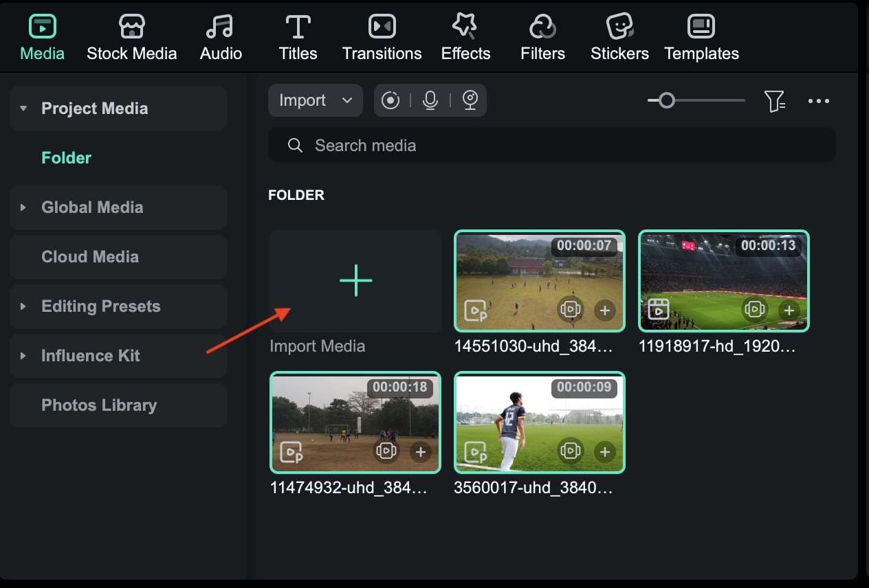
Task: Open the Effects tab
Action: [x=465, y=38]
